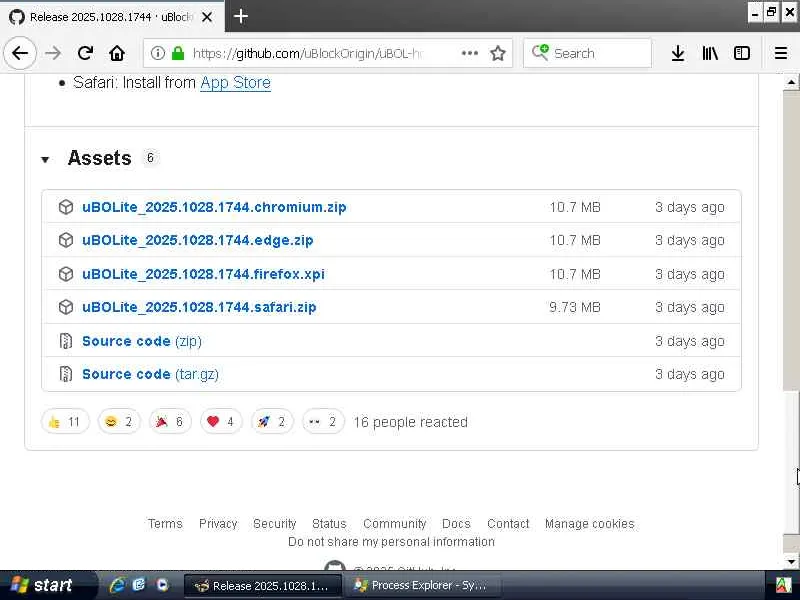
Task: Click the forward navigation arrow
Action: (x=53, y=53)
